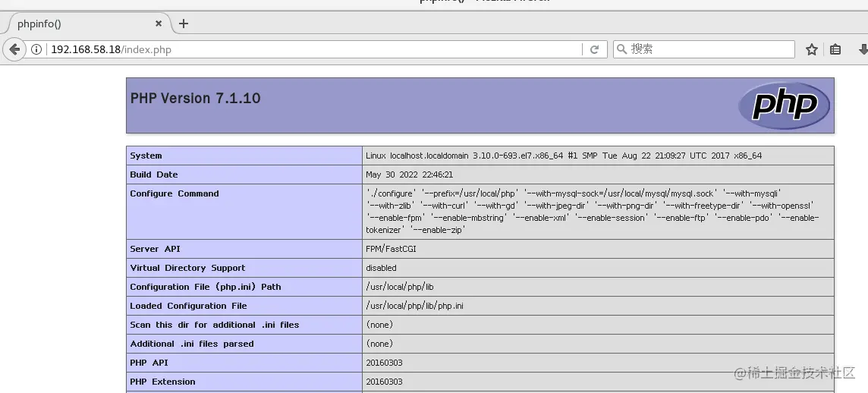Select the System row label

coord(146,156)
